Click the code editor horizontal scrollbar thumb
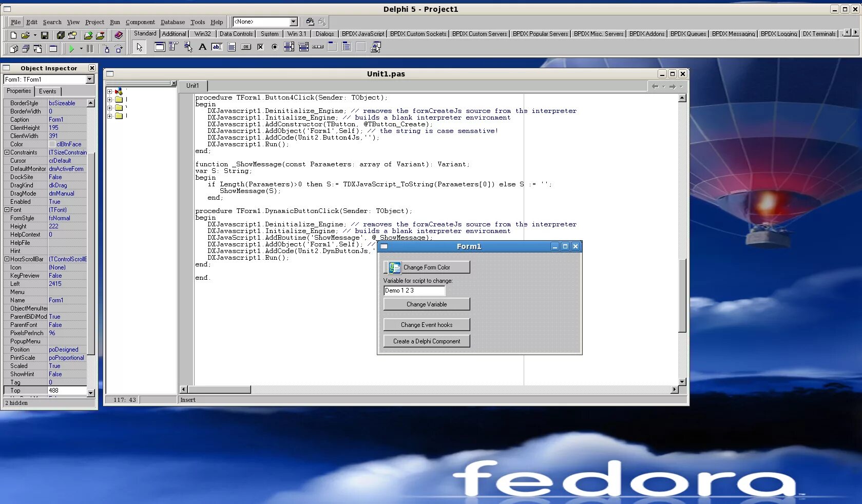The width and height of the screenshot is (862, 504). (219, 390)
